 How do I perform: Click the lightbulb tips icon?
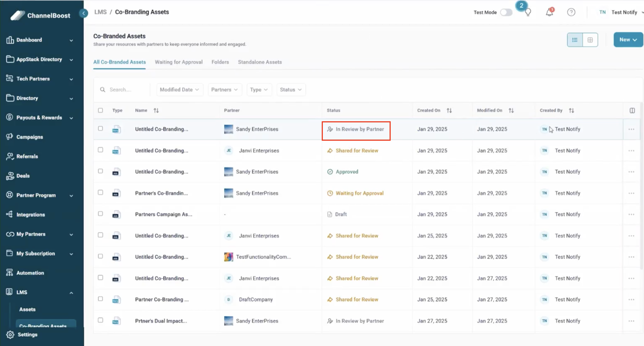pos(528,12)
